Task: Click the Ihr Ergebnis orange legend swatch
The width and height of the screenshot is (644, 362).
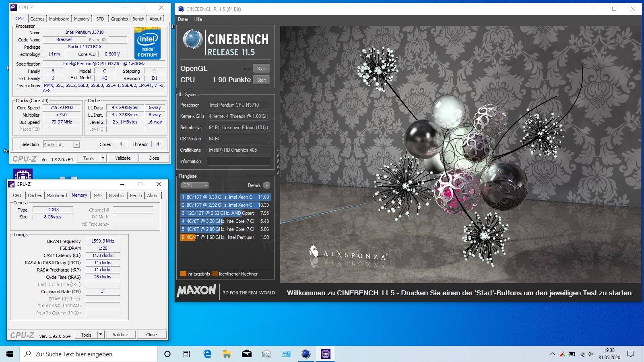Action: (x=183, y=274)
